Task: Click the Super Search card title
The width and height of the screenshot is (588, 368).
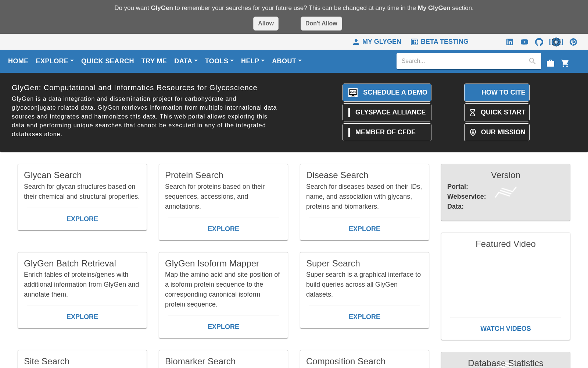Action: pos(333,263)
